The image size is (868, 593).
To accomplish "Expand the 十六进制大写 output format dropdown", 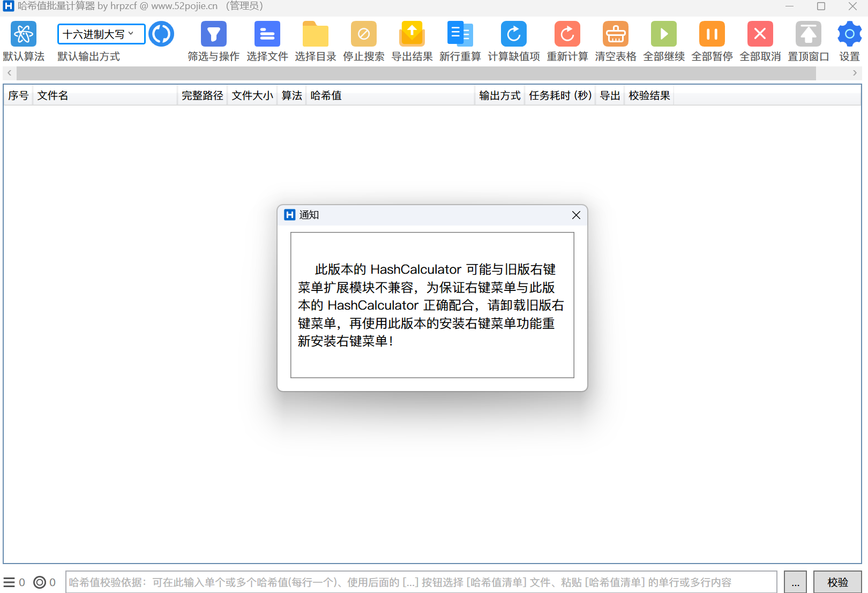I will 101,34.
